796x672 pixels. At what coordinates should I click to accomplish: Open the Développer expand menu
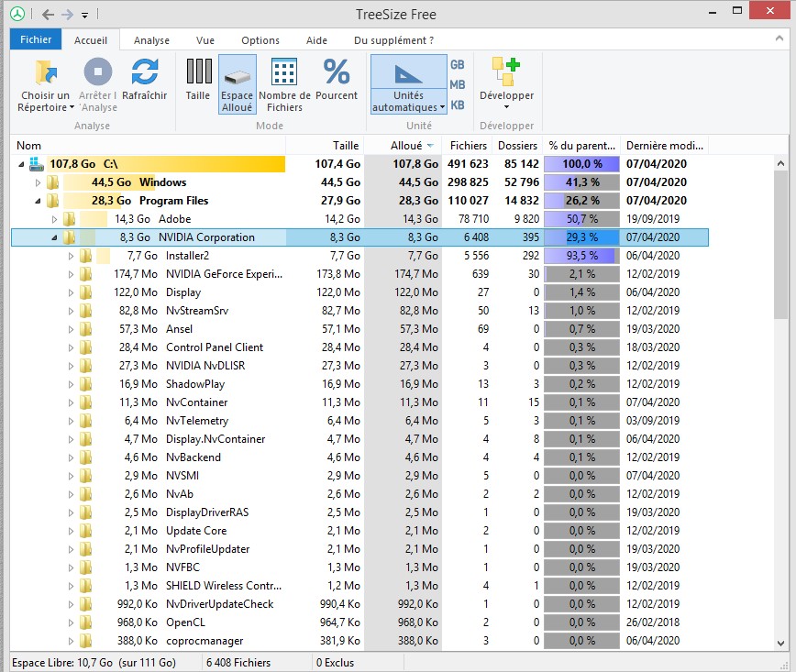[x=506, y=83]
